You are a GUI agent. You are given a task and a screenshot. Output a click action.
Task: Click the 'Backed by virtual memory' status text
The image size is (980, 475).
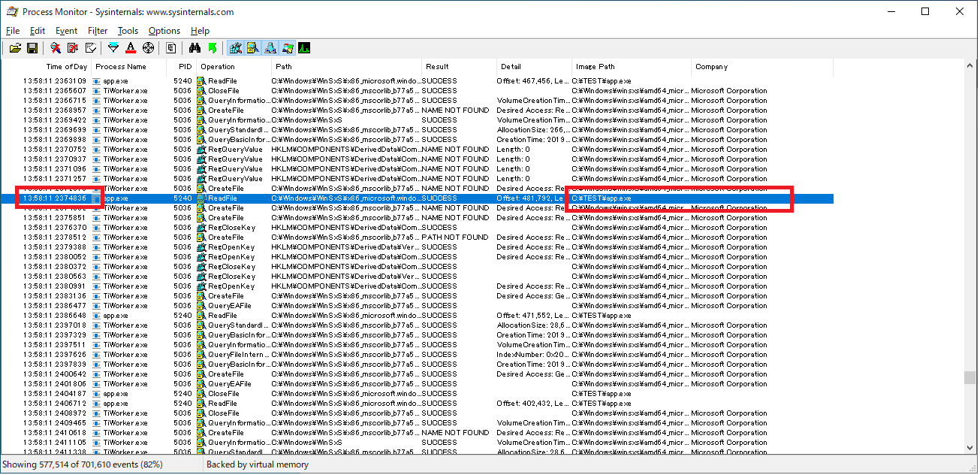pos(258,464)
